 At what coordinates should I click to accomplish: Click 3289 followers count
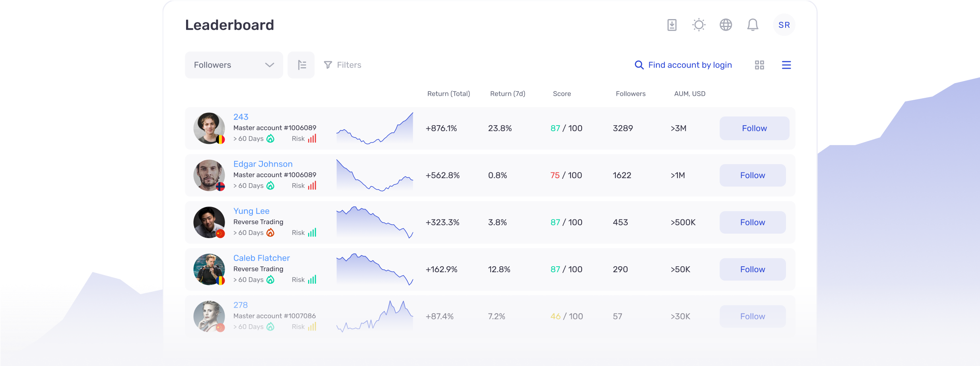tap(623, 128)
